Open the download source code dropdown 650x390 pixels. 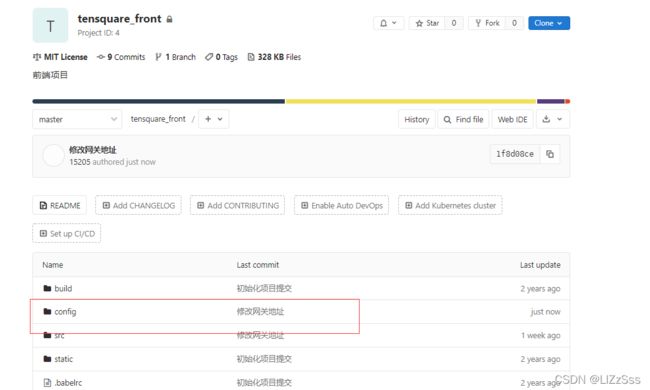point(553,119)
